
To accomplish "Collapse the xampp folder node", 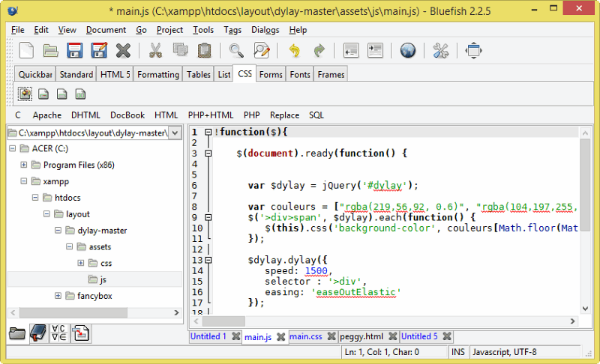I will click(x=24, y=181).
